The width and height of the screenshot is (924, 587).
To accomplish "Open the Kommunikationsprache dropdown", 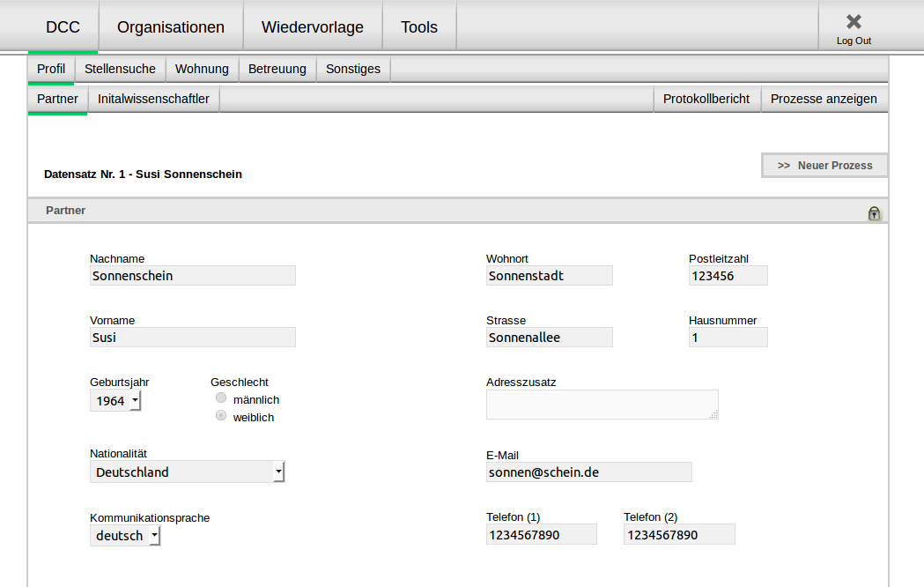I will 125,535.
